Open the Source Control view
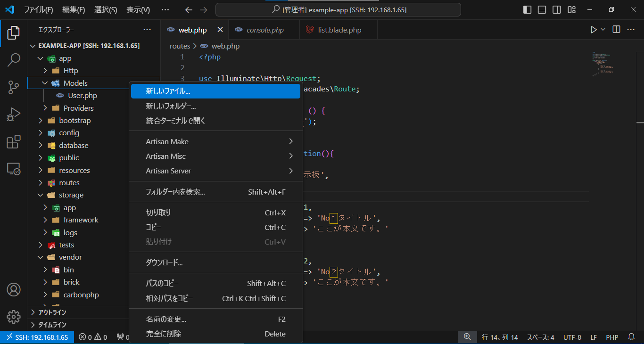Image resolution: width=644 pixels, height=344 pixels. [14, 87]
